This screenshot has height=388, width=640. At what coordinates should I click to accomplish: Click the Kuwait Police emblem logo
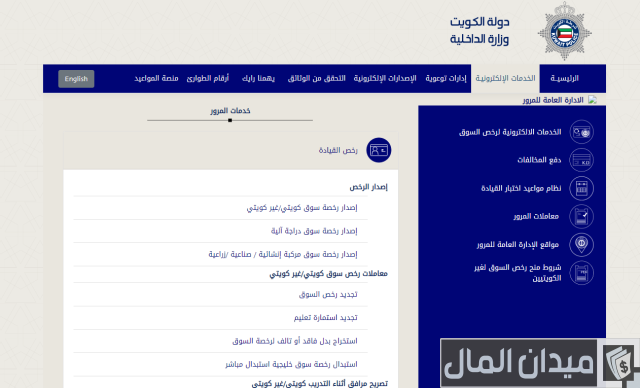tap(564, 32)
